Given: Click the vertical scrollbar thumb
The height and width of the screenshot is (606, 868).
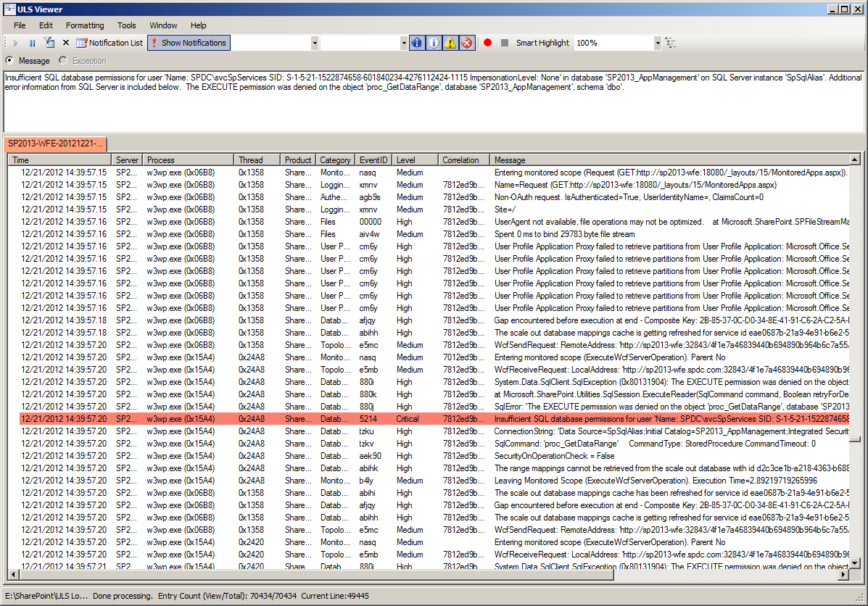Looking at the screenshot, I should coord(855,439).
